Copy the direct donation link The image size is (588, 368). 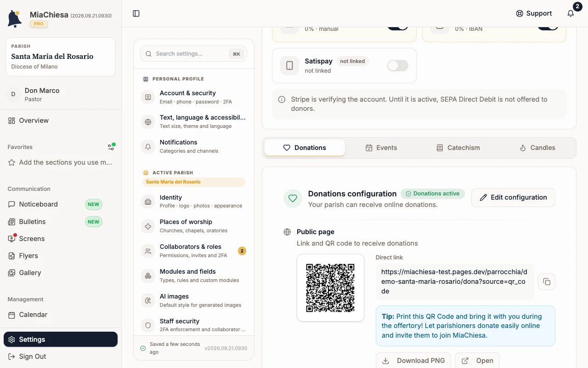coord(547,282)
